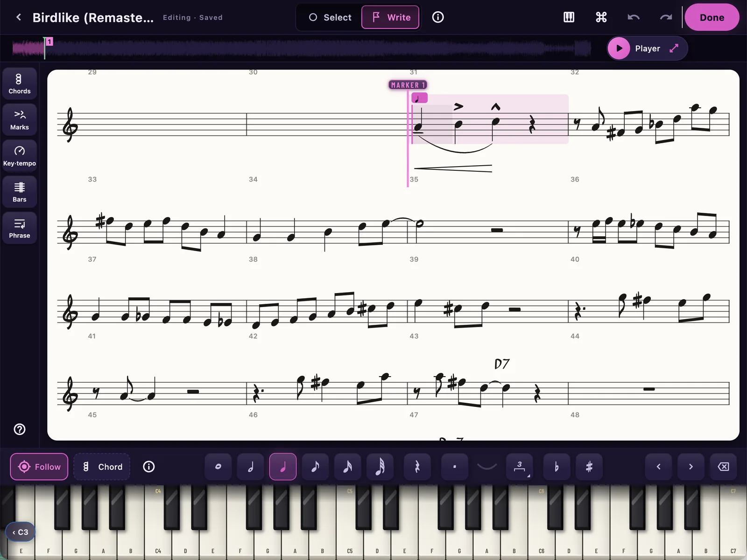Open the Bars panel
The image size is (747, 560).
(x=20, y=192)
